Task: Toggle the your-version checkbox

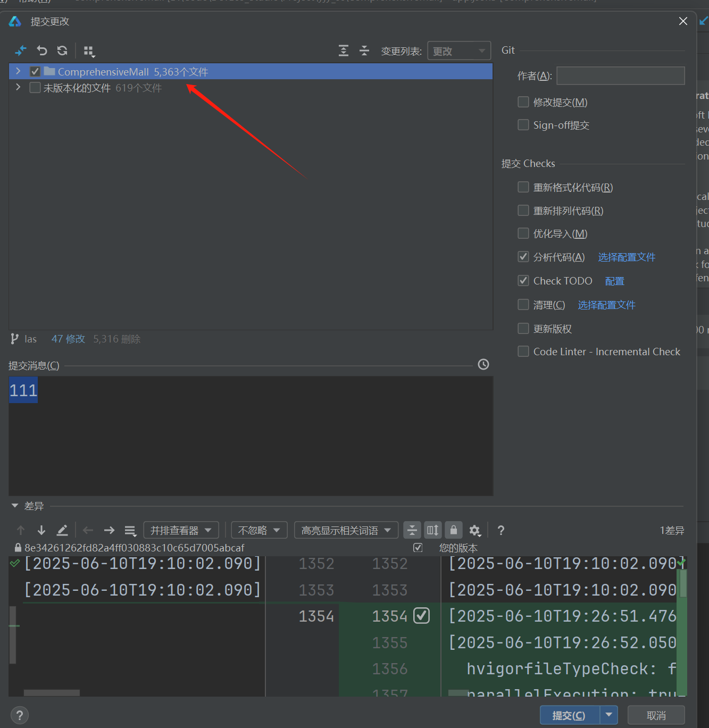Action: (x=418, y=548)
